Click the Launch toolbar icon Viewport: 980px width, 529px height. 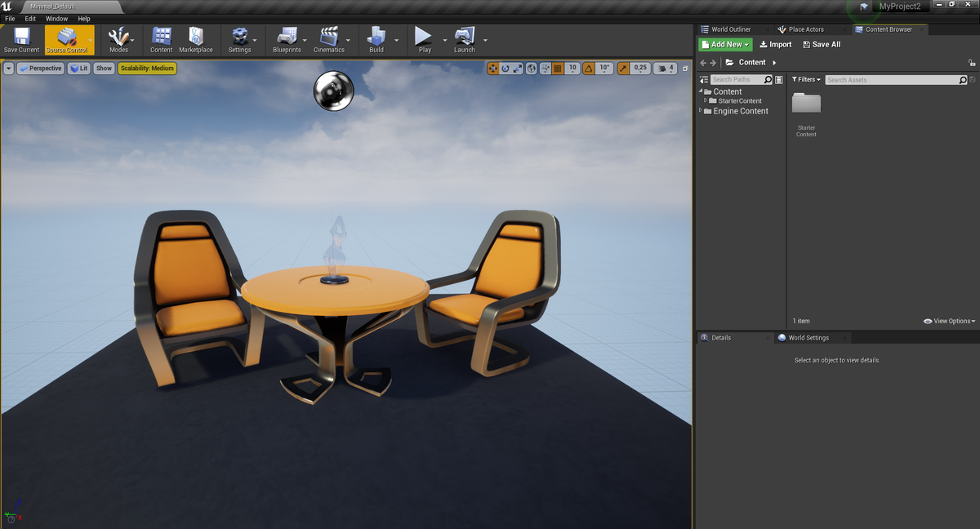[465, 40]
